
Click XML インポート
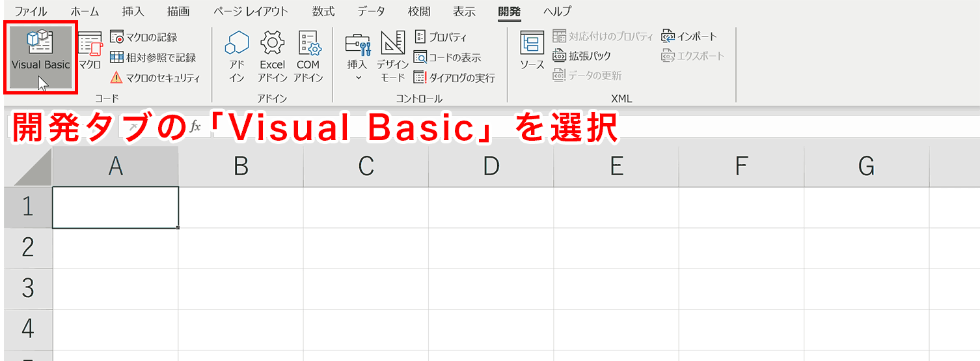click(x=689, y=36)
